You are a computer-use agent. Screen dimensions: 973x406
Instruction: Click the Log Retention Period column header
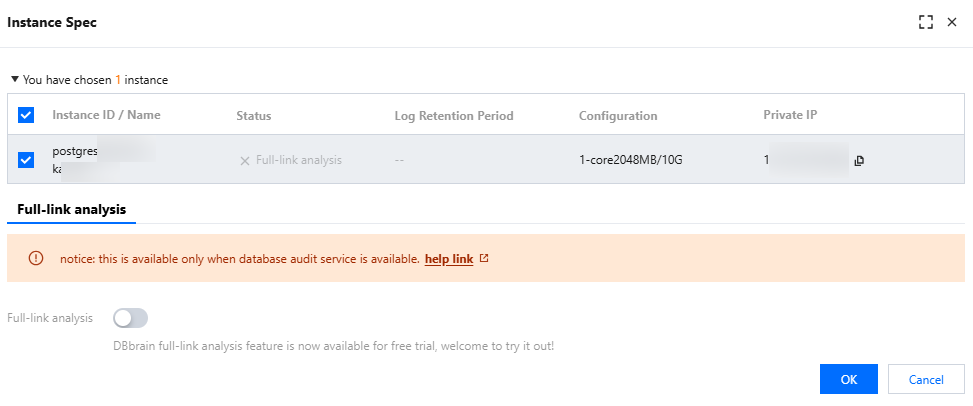click(454, 116)
